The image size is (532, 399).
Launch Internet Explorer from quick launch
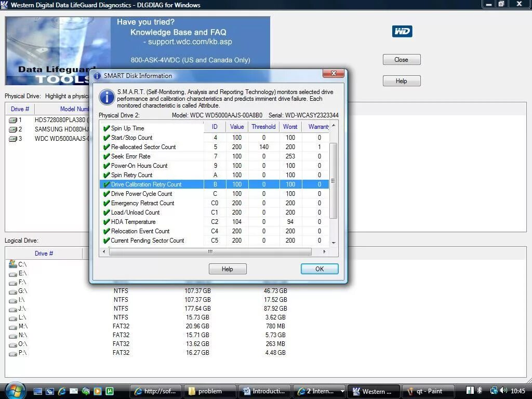62,391
